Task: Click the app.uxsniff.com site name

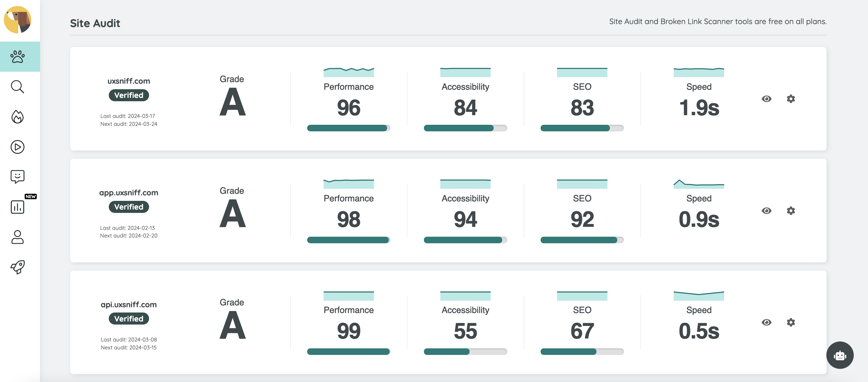Action: (129, 193)
